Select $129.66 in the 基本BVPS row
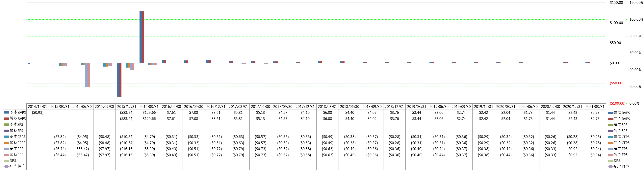Viewport: 644px width, 170px height. coord(149,113)
